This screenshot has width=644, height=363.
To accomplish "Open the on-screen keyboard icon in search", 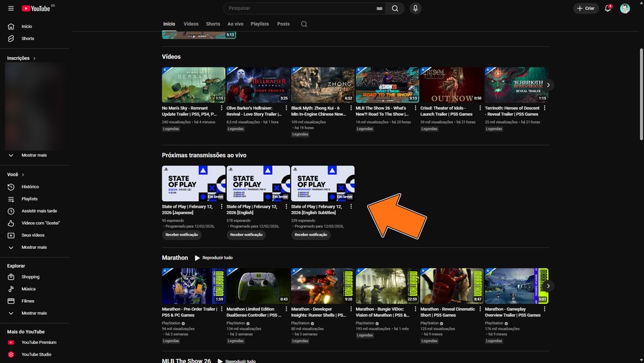I will (x=379, y=9).
